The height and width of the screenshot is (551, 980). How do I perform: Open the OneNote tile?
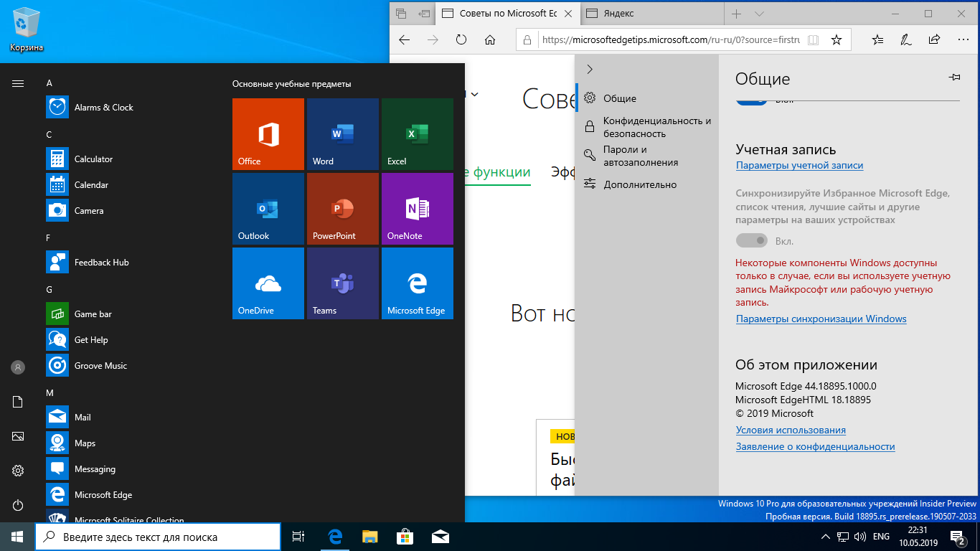pyautogui.click(x=418, y=209)
